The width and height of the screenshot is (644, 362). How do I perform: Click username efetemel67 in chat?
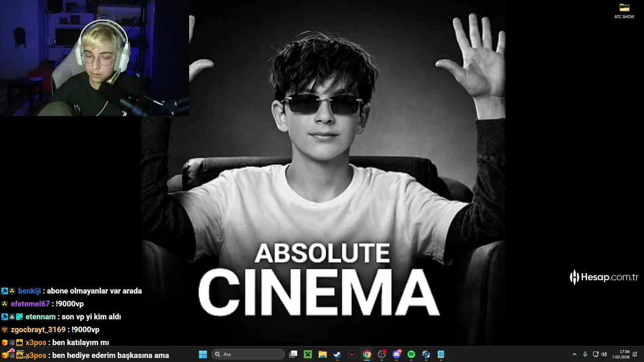[30, 304]
